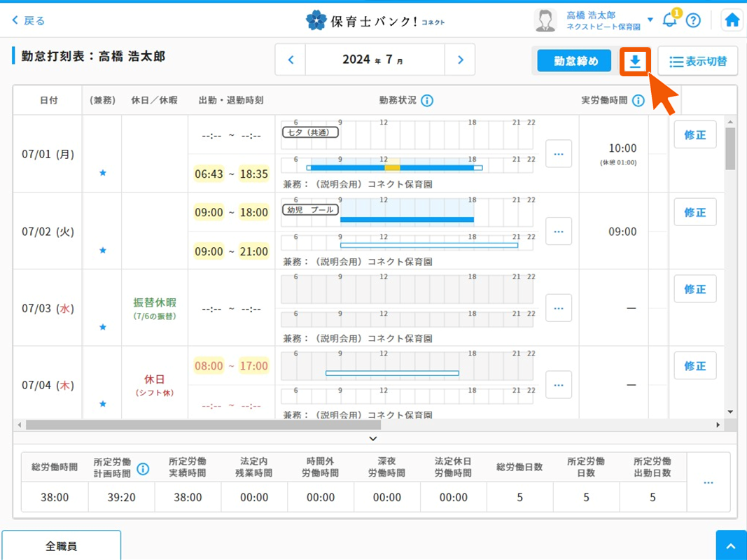
Task: Open the summary row options menu
Action: point(708,482)
